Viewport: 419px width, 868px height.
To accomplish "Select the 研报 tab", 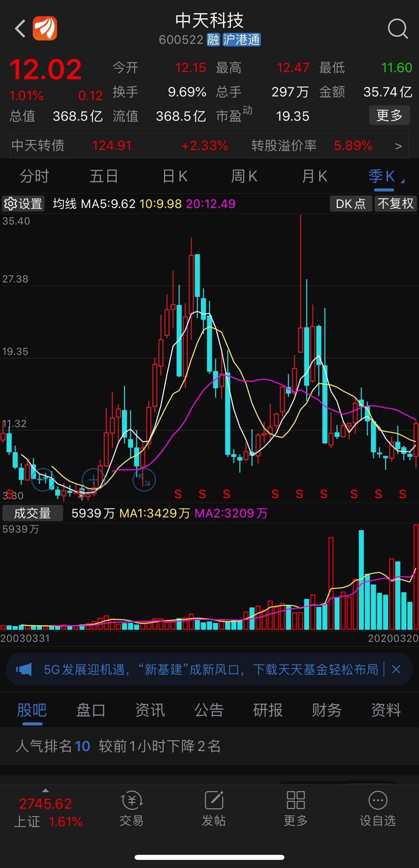I will coord(268,711).
